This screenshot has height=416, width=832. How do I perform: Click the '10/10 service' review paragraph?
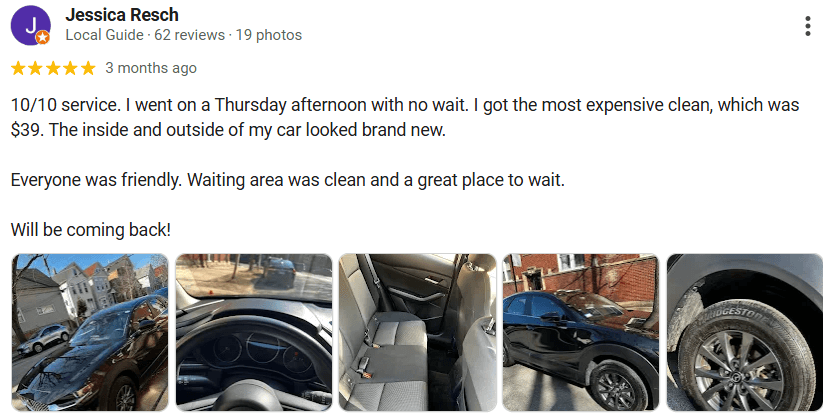405,117
